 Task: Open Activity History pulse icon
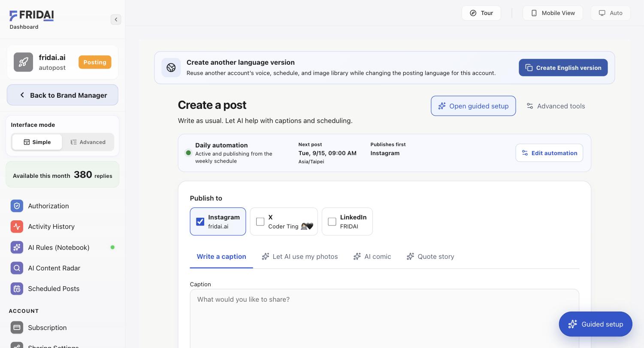coord(17,227)
